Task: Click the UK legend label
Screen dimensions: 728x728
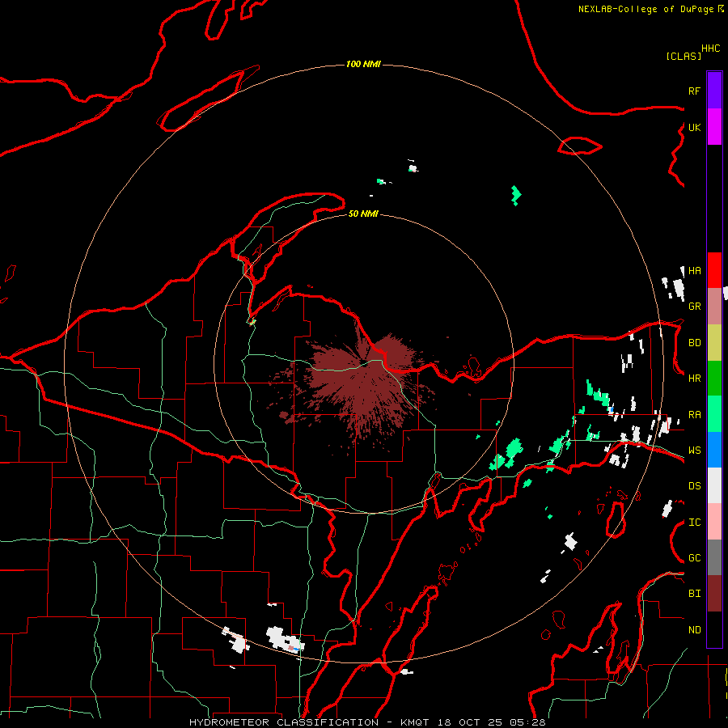Action: click(694, 127)
